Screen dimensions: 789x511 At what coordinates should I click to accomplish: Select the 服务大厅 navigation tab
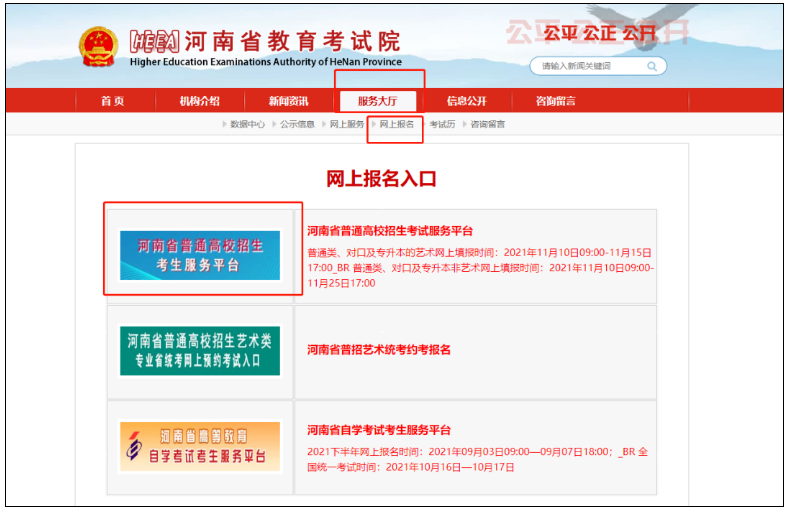pyautogui.click(x=377, y=101)
